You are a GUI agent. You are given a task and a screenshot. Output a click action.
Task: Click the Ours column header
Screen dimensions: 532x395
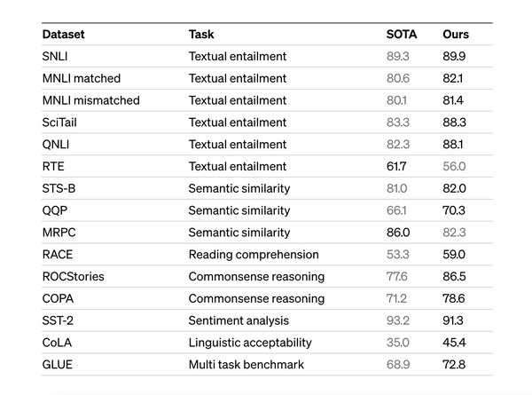pos(456,35)
